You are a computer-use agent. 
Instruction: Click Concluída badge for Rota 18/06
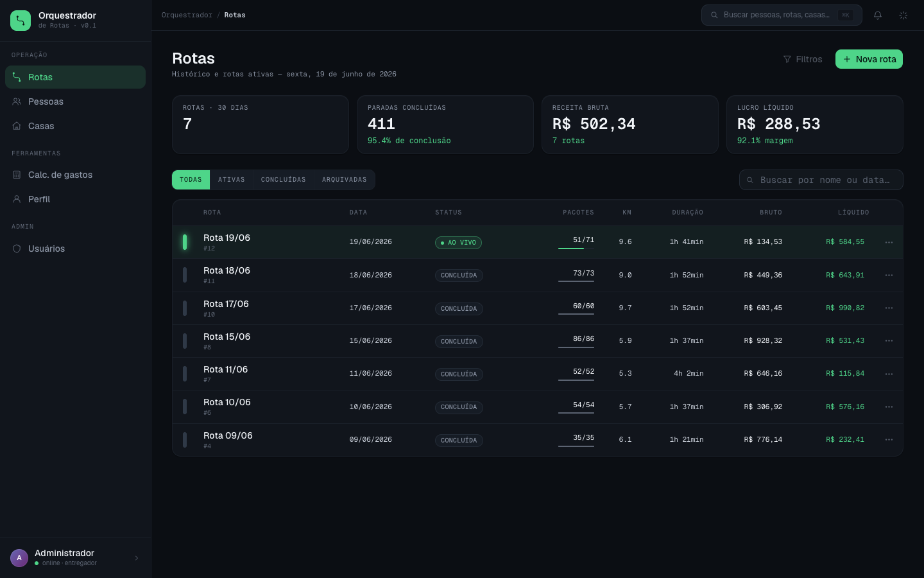(x=459, y=276)
